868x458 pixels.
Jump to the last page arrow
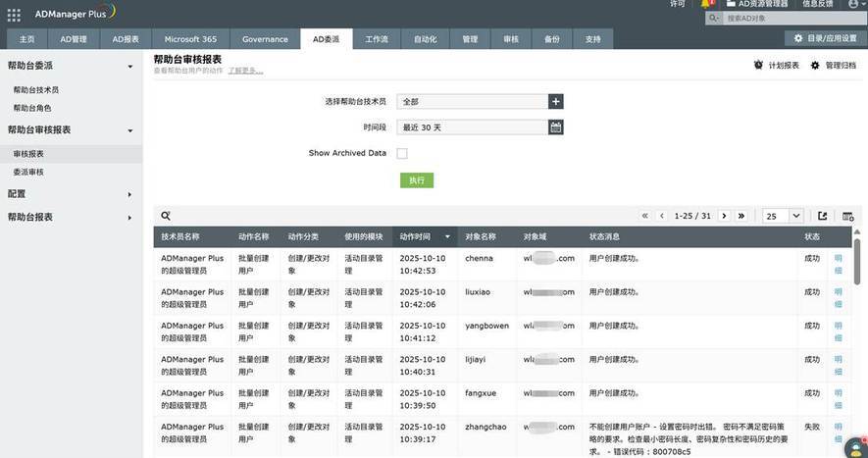pos(740,216)
